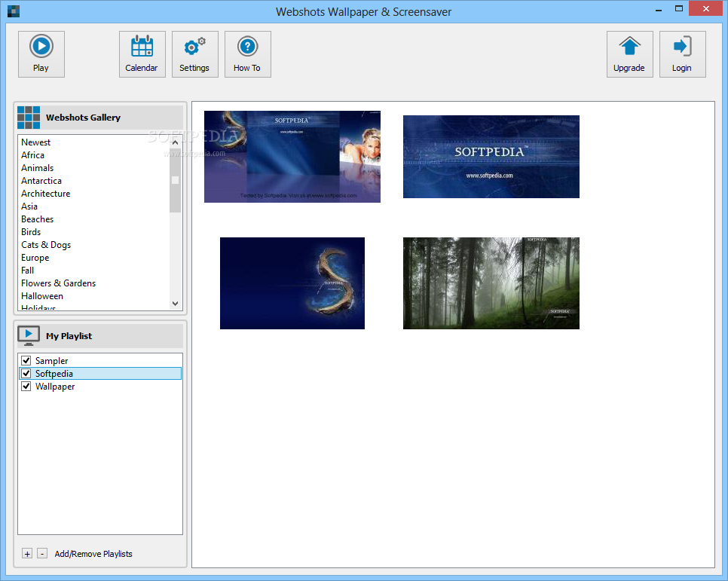
Task: Open the Calendar tool
Action: pyautogui.click(x=142, y=54)
